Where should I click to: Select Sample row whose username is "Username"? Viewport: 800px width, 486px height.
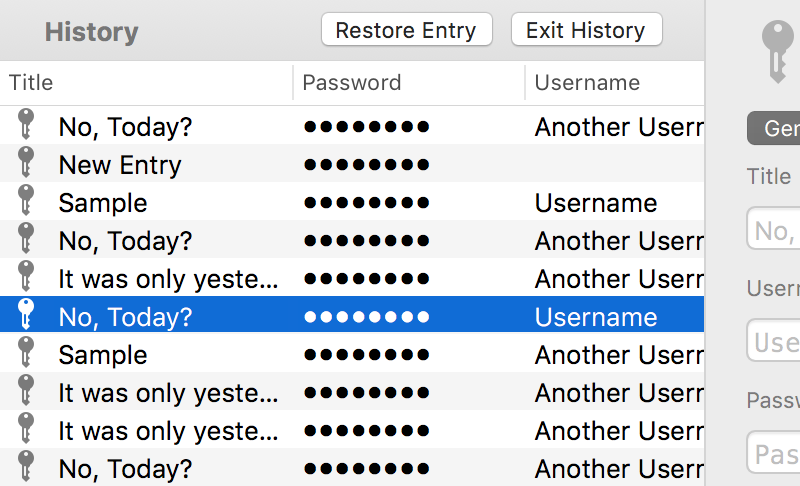click(x=352, y=201)
